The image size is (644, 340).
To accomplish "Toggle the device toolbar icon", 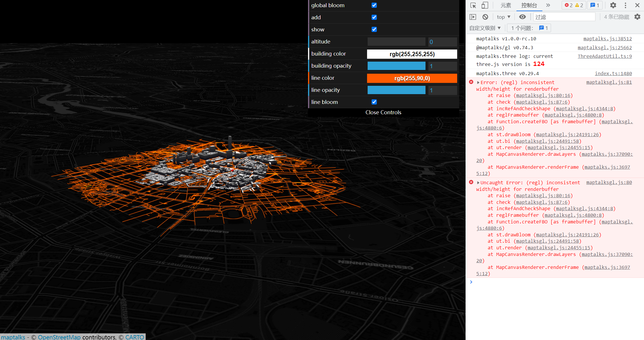I will coord(485,5).
